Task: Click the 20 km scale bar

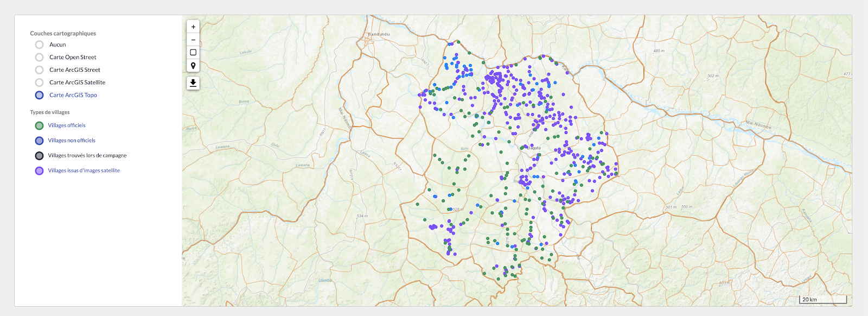Action: [x=823, y=299]
